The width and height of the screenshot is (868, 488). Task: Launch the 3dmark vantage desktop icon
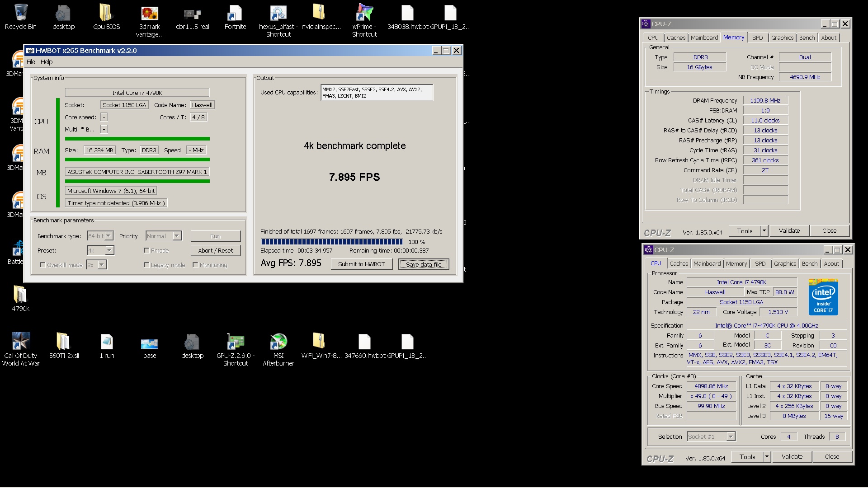point(150,21)
